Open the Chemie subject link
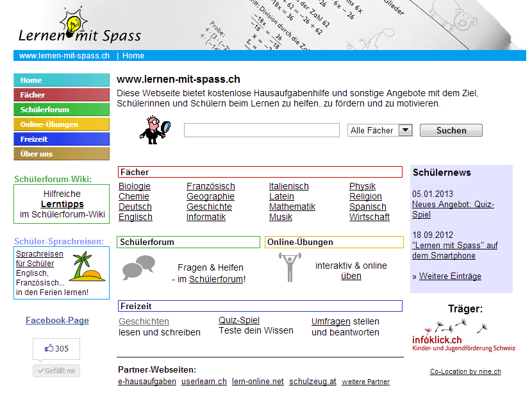The height and width of the screenshot is (397, 532). point(134,197)
